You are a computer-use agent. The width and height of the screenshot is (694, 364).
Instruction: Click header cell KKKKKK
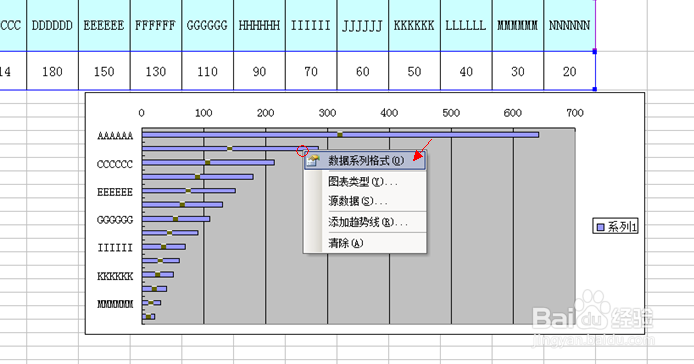tap(414, 26)
